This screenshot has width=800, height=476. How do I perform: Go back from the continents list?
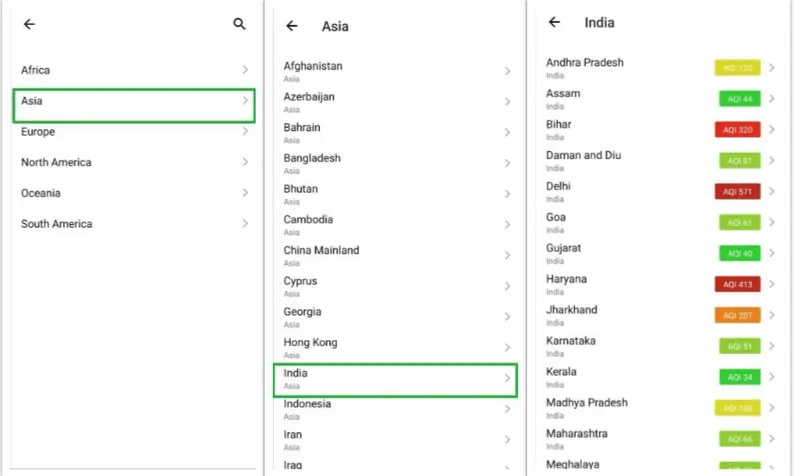tap(30, 24)
